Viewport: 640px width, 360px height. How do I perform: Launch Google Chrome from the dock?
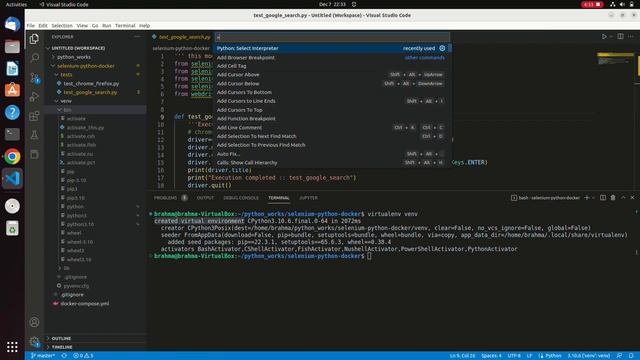(x=12, y=157)
